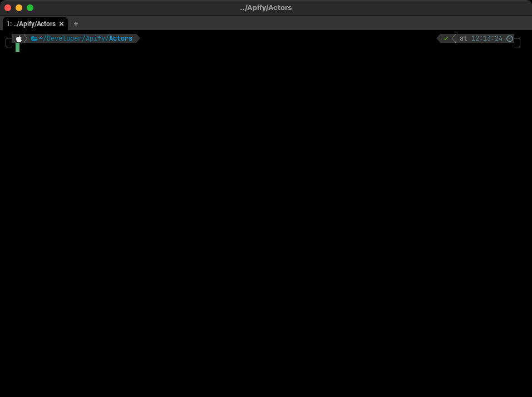Maximize the window with the green button

[30, 8]
